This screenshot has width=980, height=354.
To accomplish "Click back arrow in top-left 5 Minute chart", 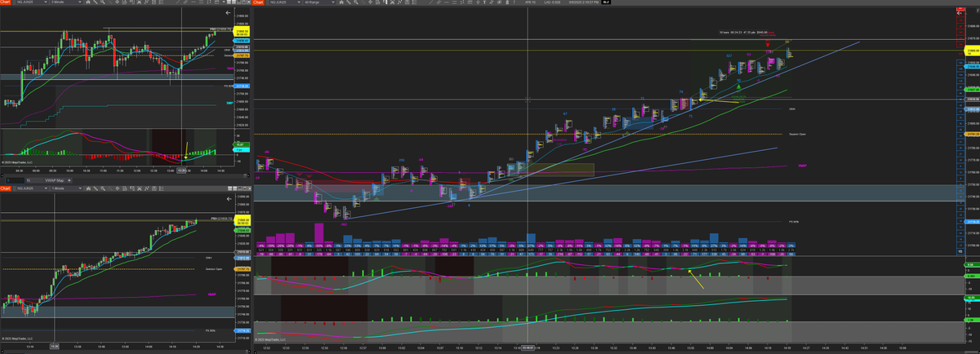I will (228, 13).
